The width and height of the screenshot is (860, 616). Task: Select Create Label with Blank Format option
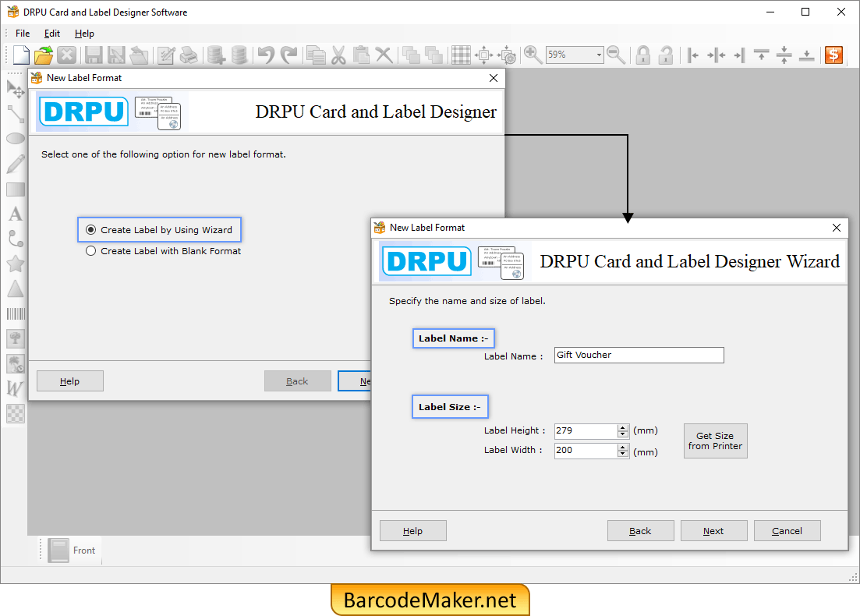(164, 250)
